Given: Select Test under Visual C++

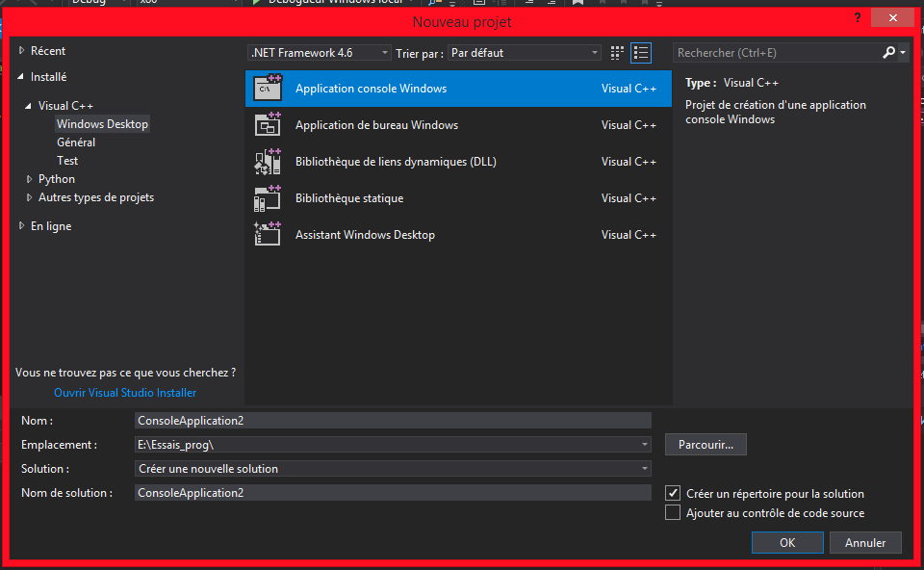Looking at the screenshot, I should pos(67,161).
